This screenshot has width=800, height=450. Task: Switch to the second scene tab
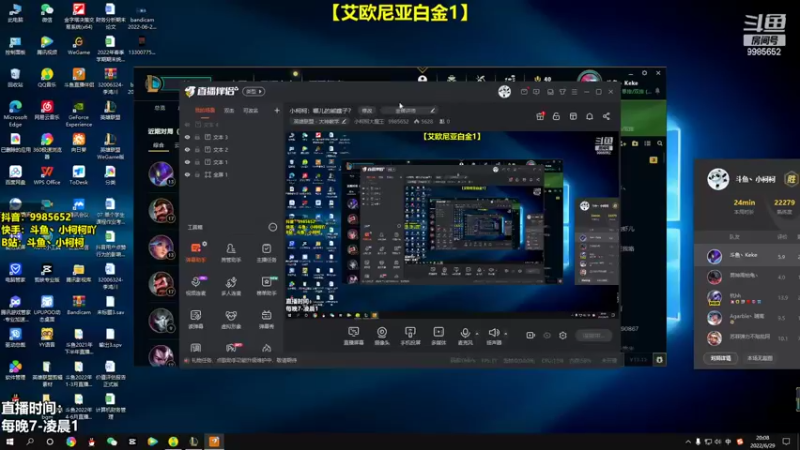pyautogui.click(x=229, y=110)
